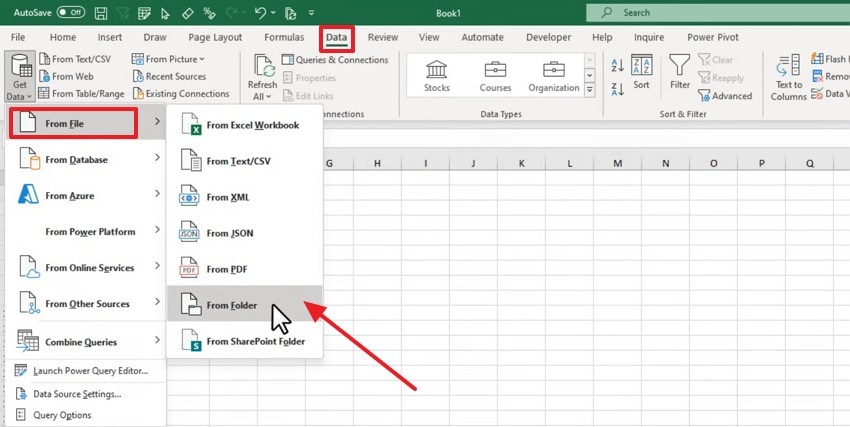
Task: Expand the From File menu item
Action: pyautogui.click(x=86, y=123)
